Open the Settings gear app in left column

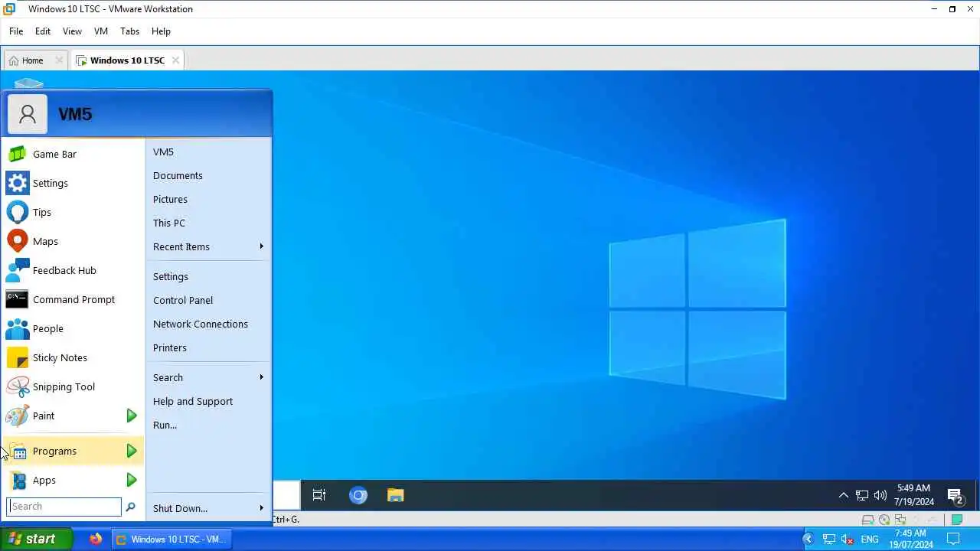(x=73, y=183)
